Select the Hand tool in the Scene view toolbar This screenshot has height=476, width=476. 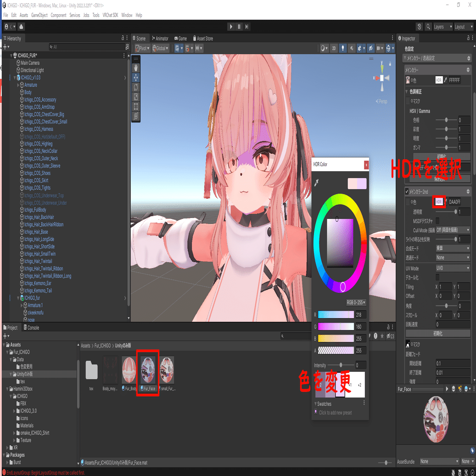135,67
